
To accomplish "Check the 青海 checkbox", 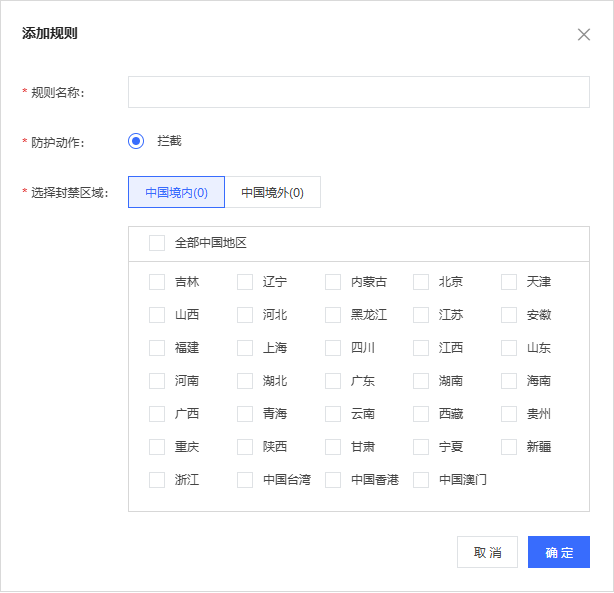I will [245, 414].
